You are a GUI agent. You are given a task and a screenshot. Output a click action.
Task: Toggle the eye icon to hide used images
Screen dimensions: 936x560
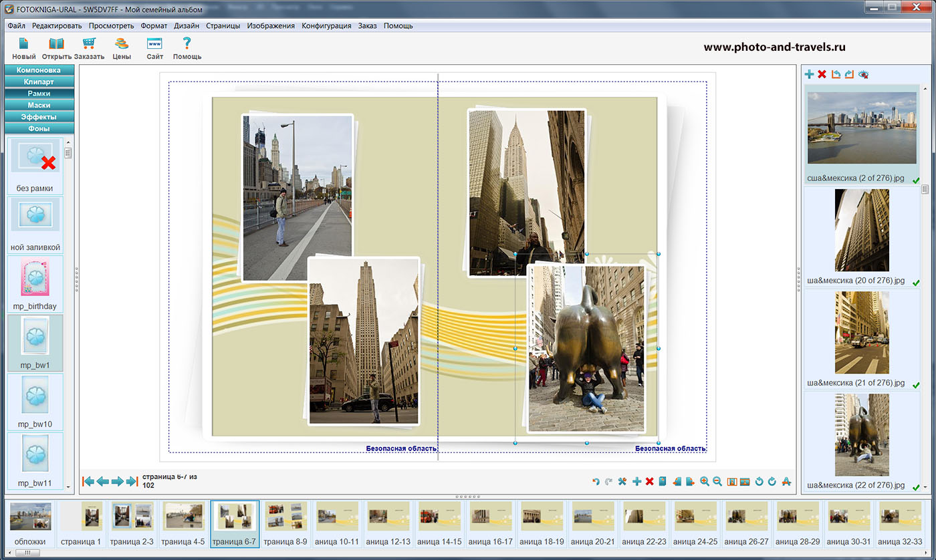(863, 74)
